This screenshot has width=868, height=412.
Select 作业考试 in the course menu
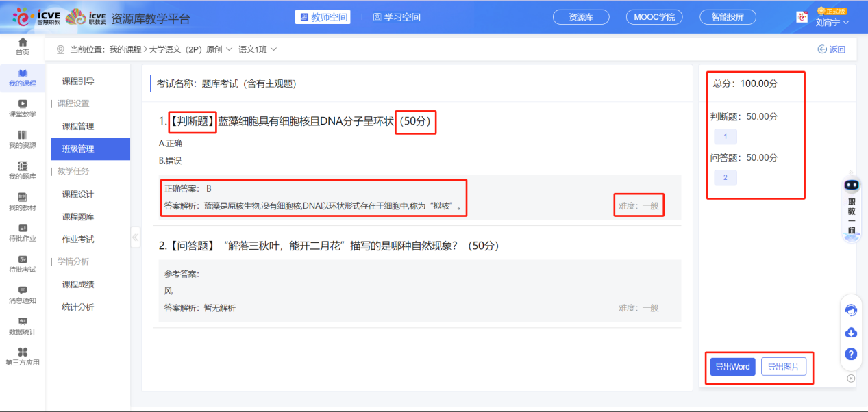tap(78, 240)
